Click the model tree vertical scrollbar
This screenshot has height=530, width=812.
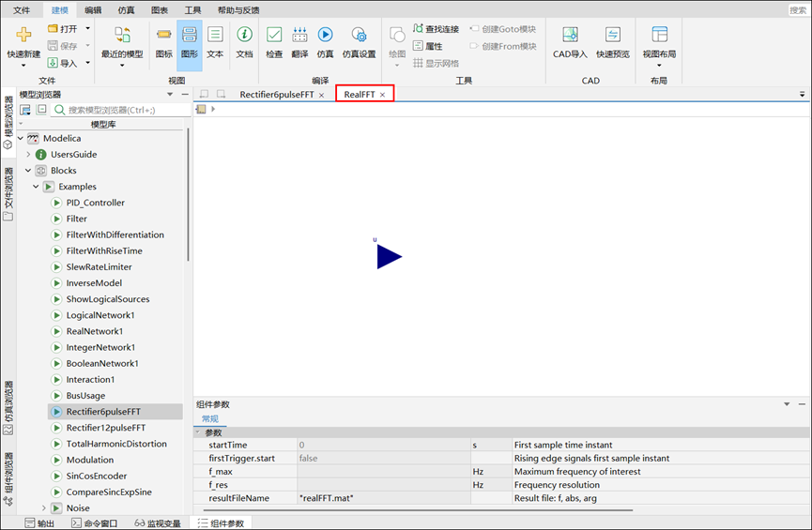[x=188, y=194]
